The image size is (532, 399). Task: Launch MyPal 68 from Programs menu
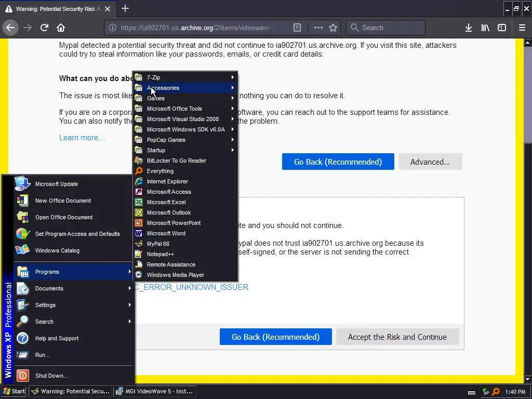[x=185, y=244]
